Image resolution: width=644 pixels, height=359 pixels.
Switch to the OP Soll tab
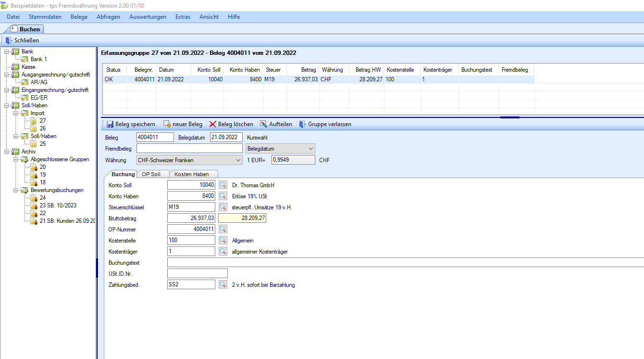coord(151,174)
